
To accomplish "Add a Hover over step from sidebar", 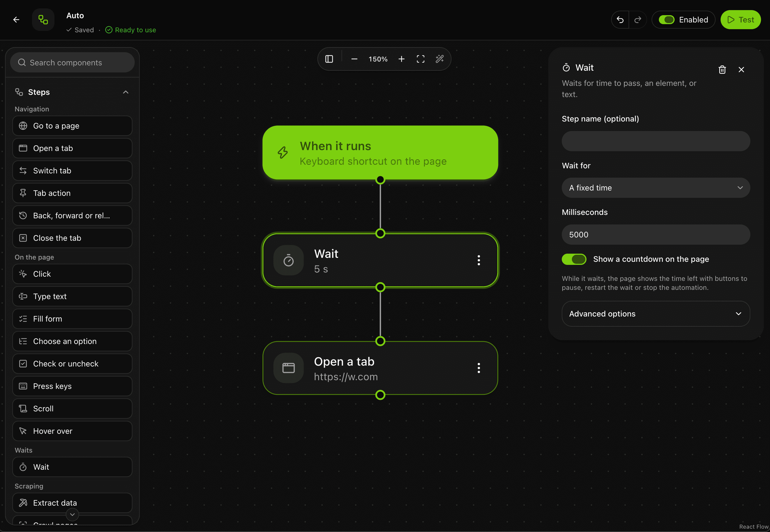I will (x=72, y=431).
